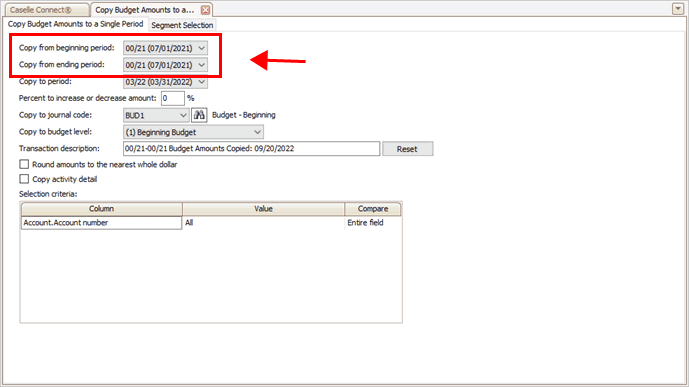This screenshot has width=689, height=387.
Task: Open the Segment Selection tab
Action: (182, 25)
